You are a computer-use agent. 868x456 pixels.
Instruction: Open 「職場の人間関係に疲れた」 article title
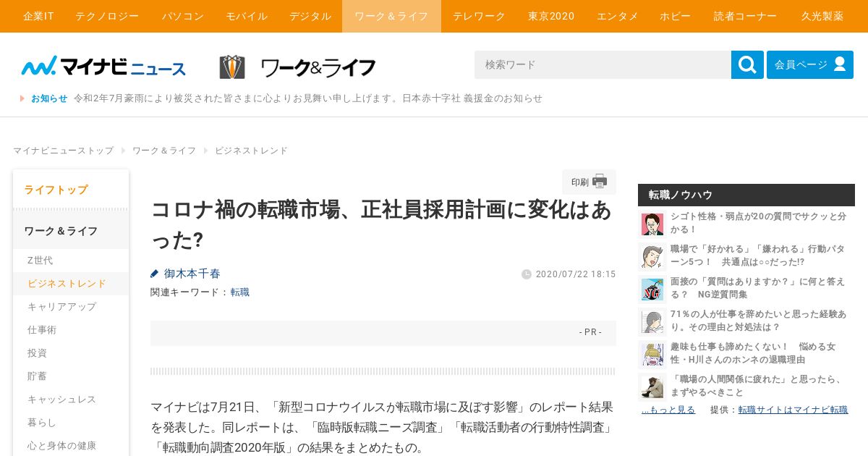[757, 386]
